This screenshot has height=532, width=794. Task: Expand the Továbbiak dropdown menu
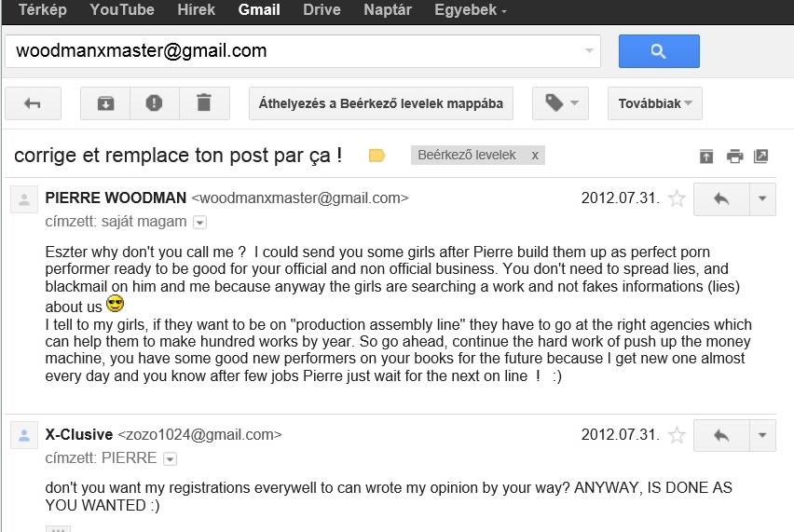coord(654,103)
